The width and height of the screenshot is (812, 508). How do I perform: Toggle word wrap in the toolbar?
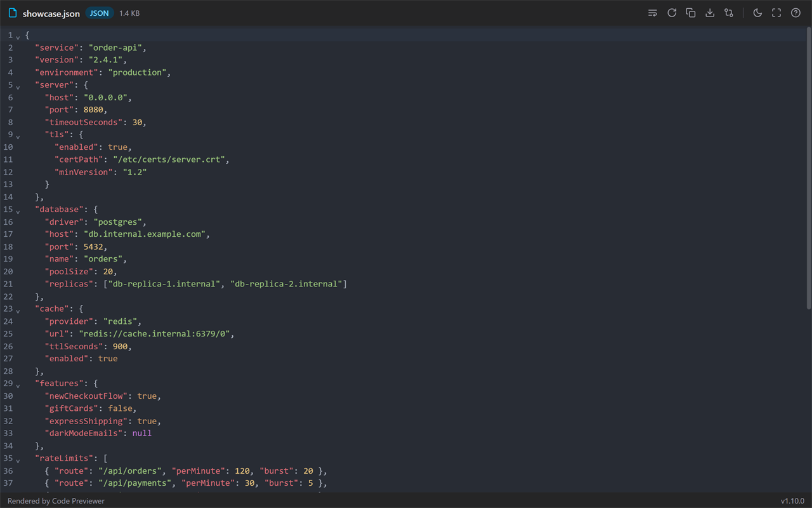click(653, 13)
